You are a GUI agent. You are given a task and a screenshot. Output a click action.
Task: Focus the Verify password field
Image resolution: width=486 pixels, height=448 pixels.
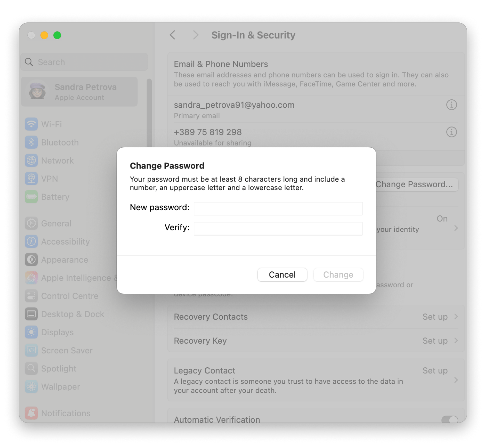click(x=278, y=228)
